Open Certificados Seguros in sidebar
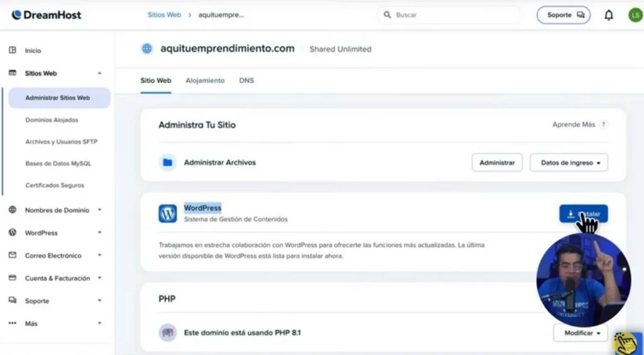The image size is (644, 355). coord(55,185)
